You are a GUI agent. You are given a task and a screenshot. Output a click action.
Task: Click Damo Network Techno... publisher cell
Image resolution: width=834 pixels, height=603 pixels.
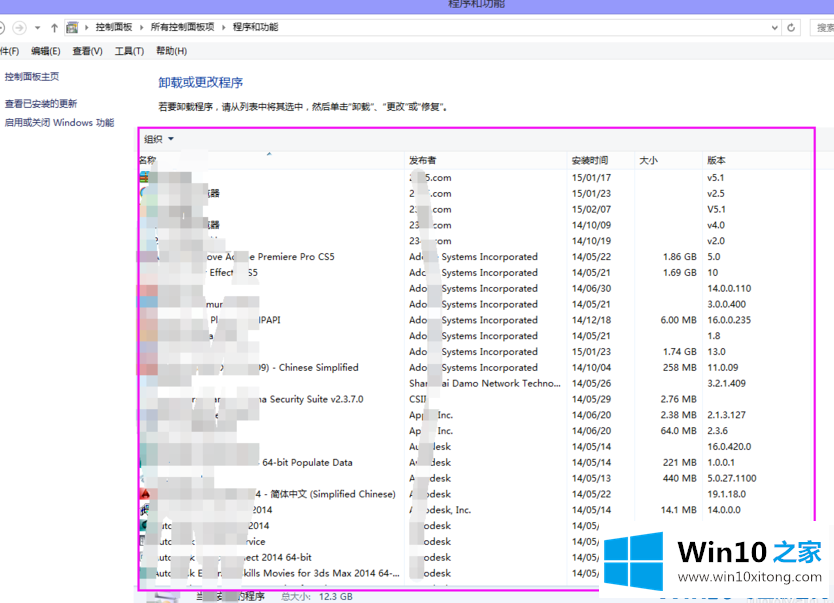pyautogui.click(x=485, y=383)
